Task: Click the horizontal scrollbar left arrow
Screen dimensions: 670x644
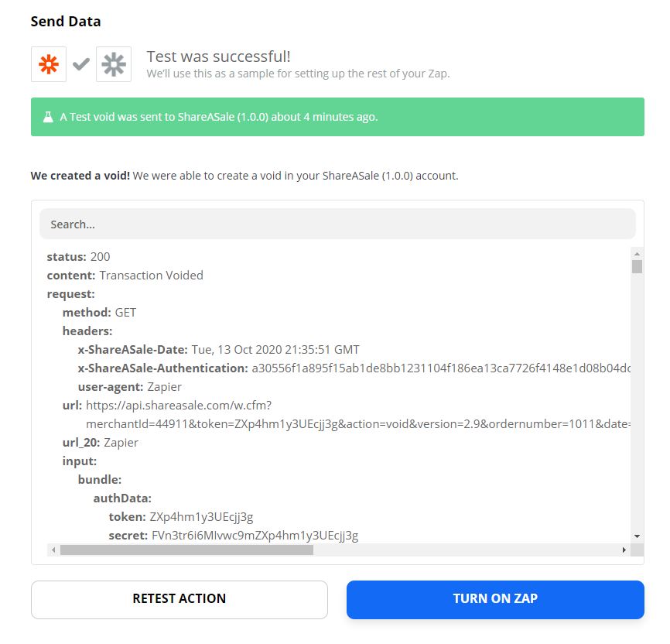Action: click(53, 550)
